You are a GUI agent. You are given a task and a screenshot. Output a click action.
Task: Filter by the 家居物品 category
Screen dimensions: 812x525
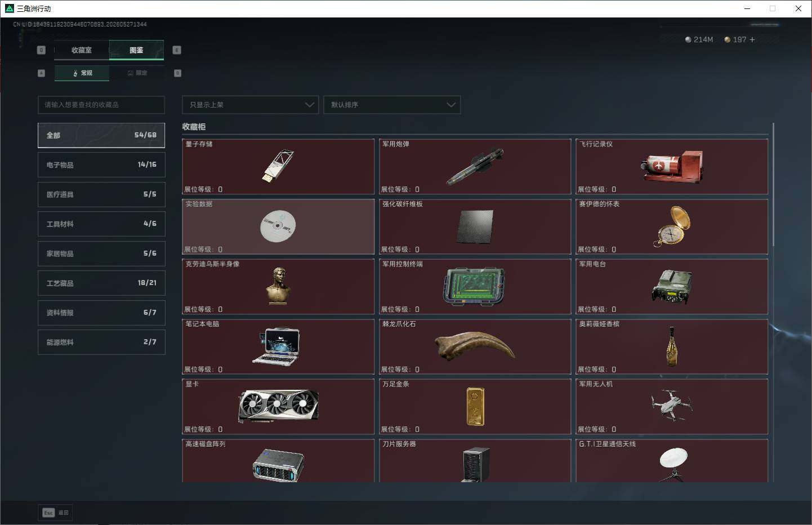[101, 253]
